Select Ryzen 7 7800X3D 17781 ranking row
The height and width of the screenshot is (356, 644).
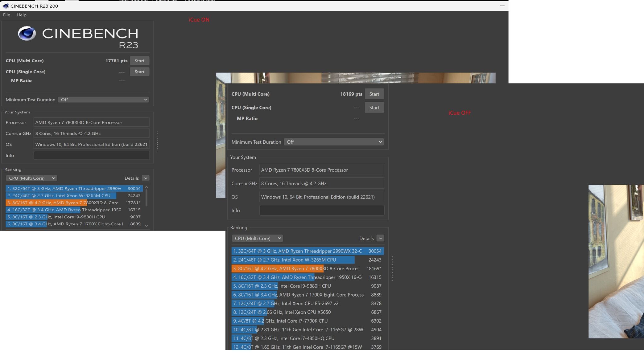[x=74, y=203]
